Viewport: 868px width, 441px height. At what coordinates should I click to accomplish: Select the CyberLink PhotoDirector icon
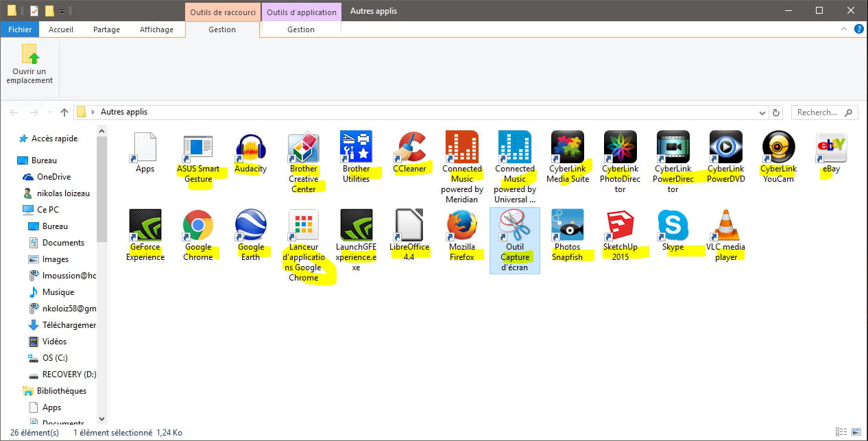620,147
